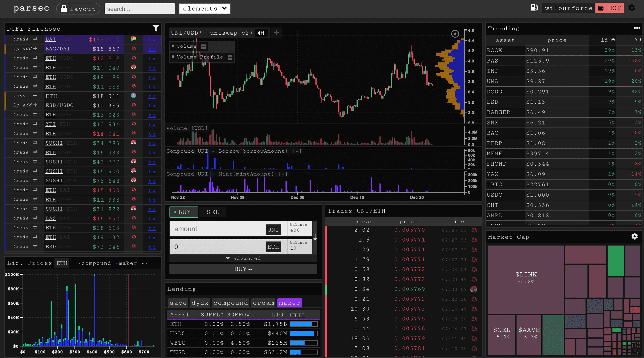The width and height of the screenshot is (644, 358).
Task: Click wallet icon on HOT button
Action: point(601,8)
